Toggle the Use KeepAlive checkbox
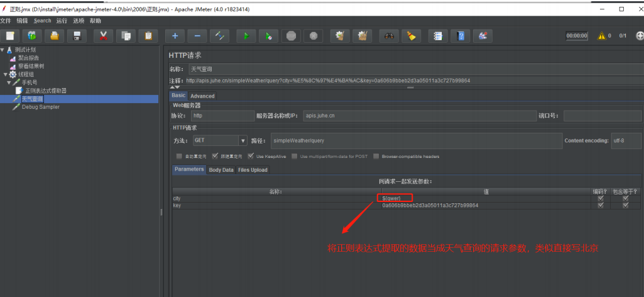Screen dimensions: 644x297 tap(251, 156)
